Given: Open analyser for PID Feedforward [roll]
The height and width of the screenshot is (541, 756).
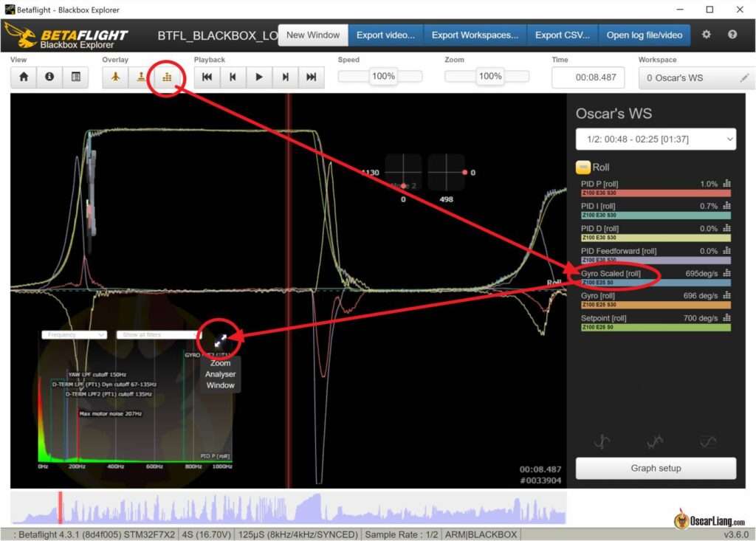Looking at the screenshot, I should tap(727, 251).
